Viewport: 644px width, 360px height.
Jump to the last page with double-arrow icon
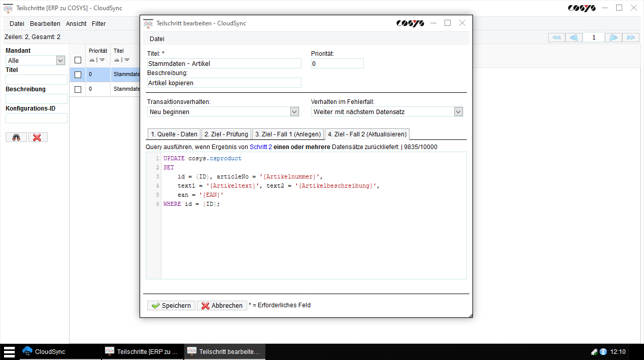(631, 37)
